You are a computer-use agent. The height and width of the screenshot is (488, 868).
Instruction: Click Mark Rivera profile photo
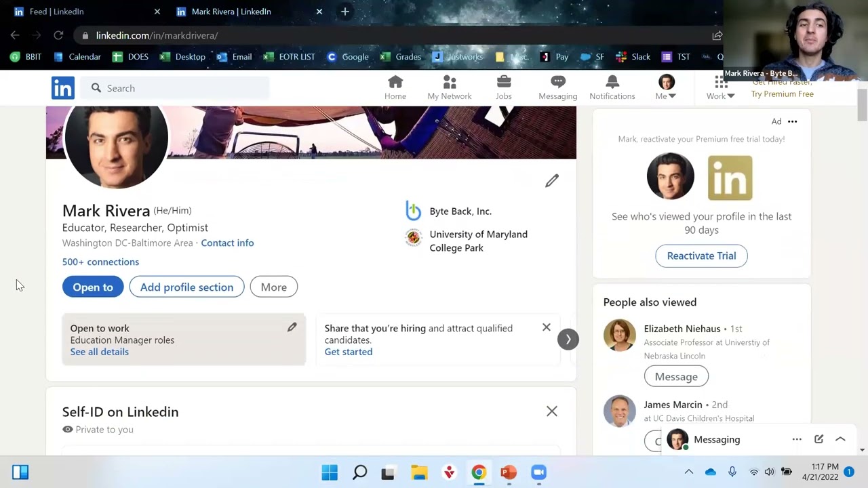point(115,137)
